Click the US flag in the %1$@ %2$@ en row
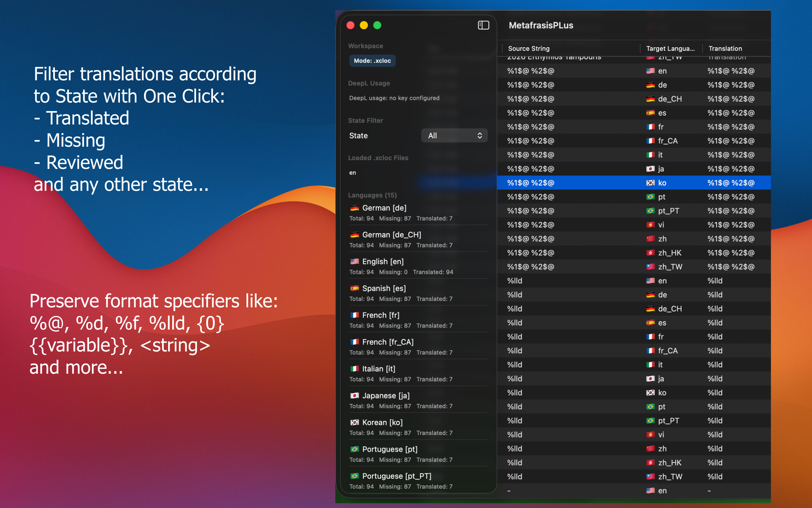Viewport: 812px width, 508px height. [x=650, y=71]
